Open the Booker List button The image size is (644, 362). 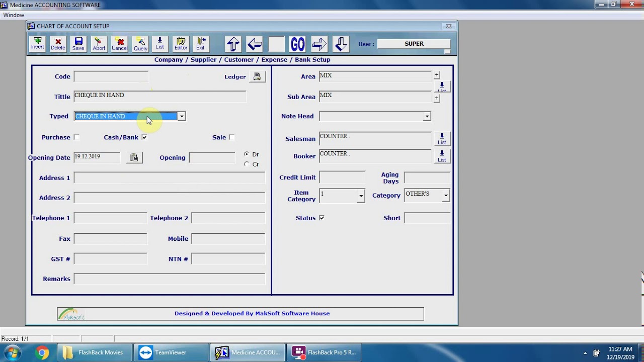(x=442, y=156)
